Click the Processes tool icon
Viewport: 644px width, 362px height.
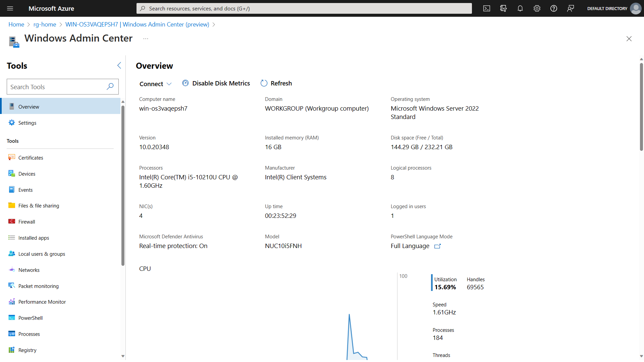(x=12, y=334)
